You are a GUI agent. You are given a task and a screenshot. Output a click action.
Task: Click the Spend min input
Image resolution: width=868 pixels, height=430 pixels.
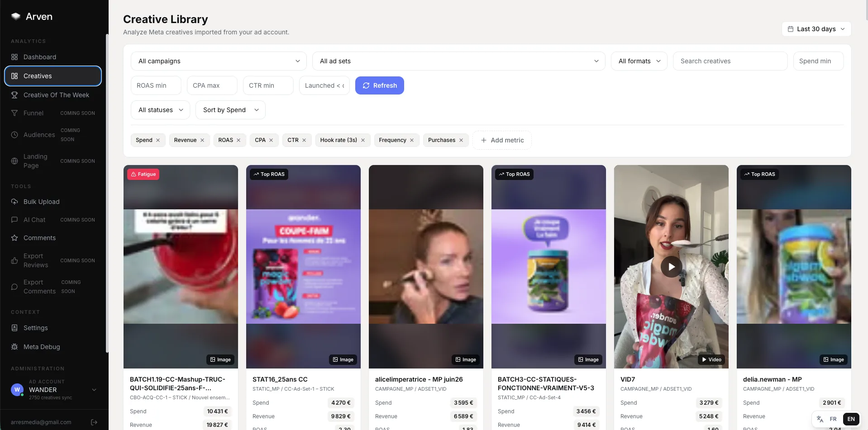coord(818,61)
